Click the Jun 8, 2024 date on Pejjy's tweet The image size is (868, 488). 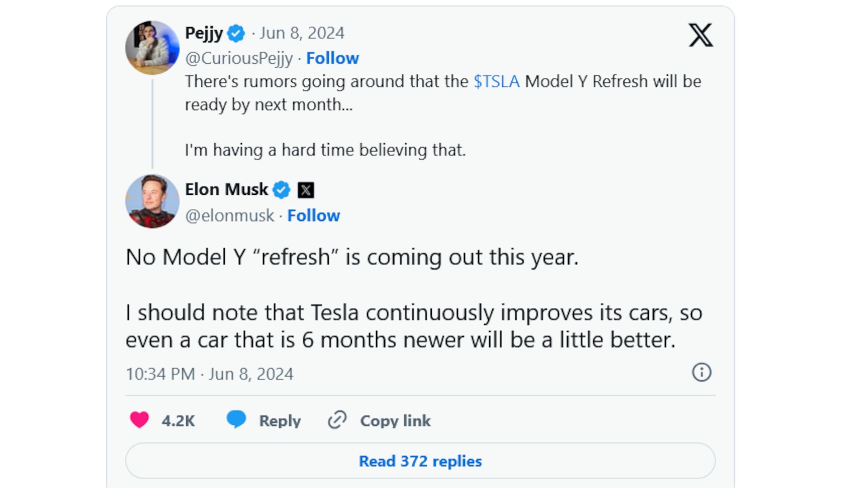pos(302,32)
